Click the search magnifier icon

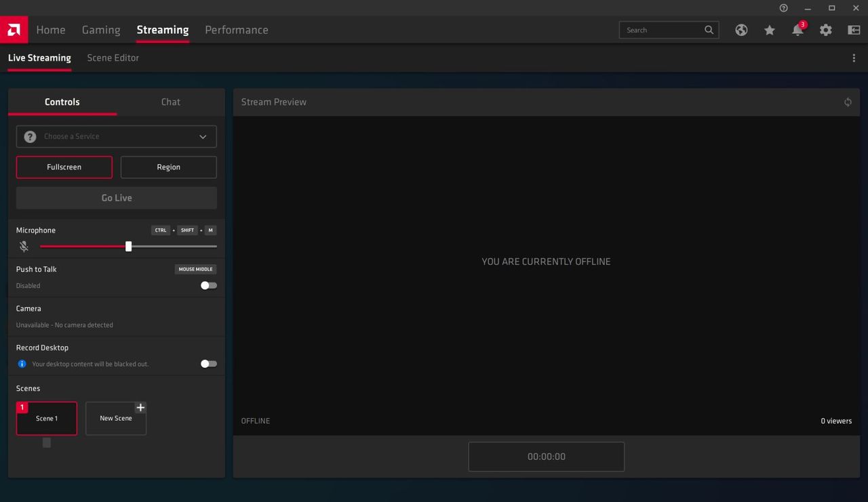[x=709, y=30]
